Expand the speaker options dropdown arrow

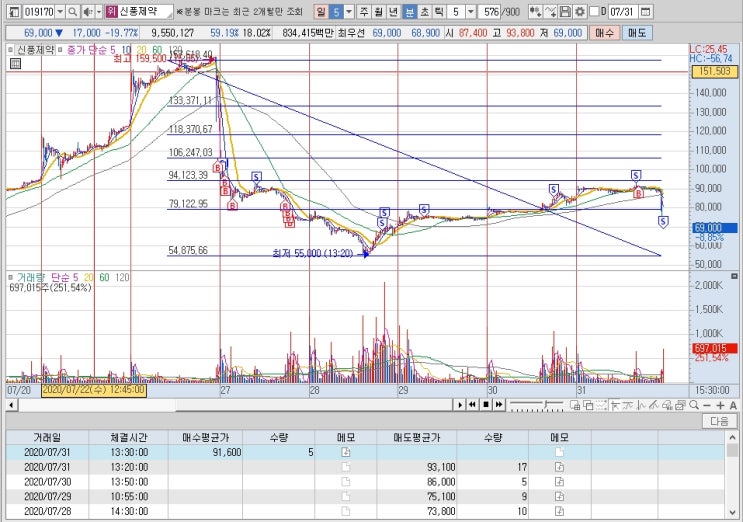point(99,12)
